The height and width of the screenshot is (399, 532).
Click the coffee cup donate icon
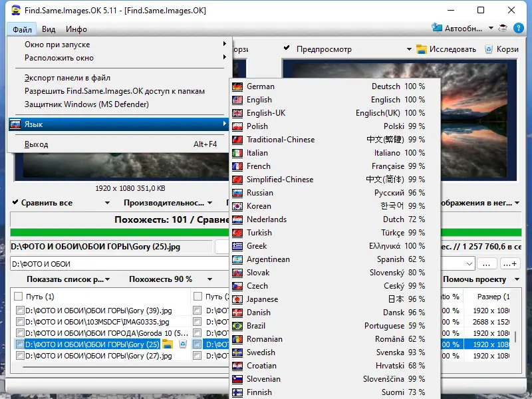coord(503,28)
